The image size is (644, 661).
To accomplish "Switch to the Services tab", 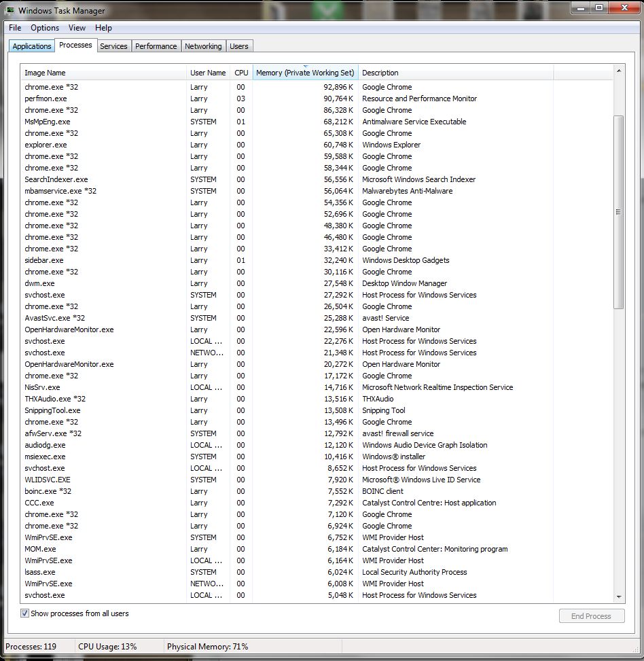I will tap(113, 46).
